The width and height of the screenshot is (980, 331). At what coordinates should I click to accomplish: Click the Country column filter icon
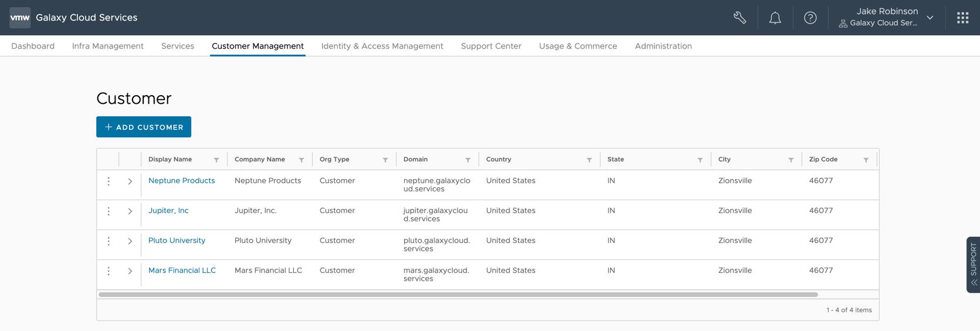coord(589,160)
